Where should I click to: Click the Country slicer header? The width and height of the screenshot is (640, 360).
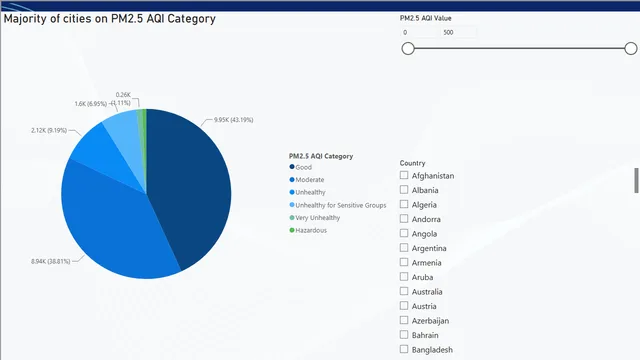(412, 163)
